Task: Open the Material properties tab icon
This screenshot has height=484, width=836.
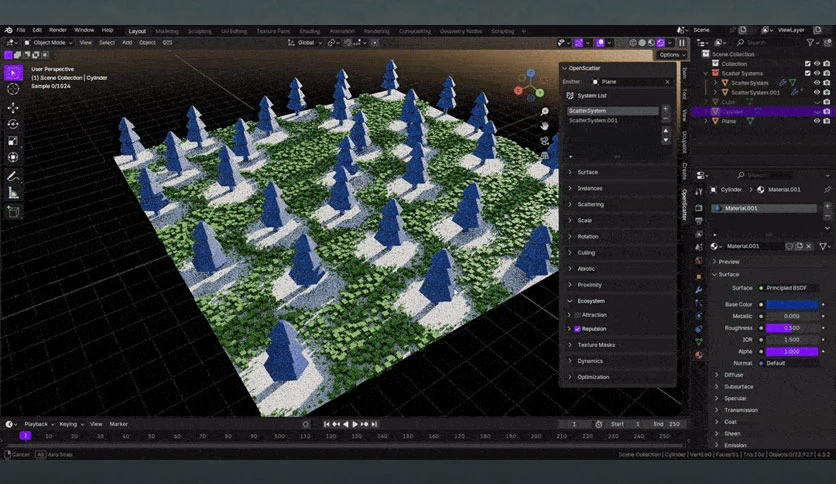Action: (x=699, y=354)
